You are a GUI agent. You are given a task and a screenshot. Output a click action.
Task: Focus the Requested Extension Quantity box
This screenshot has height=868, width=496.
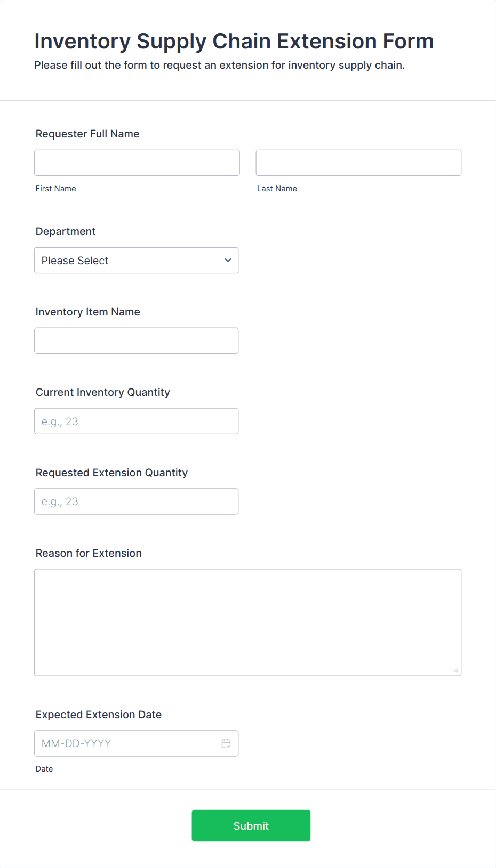pos(137,501)
